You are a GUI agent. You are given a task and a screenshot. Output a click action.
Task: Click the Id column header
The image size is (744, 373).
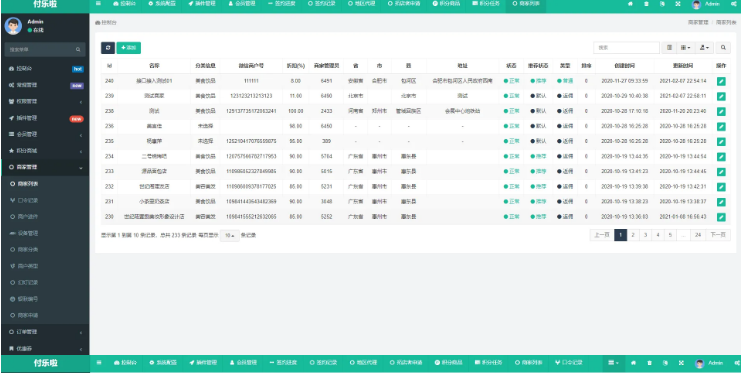click(x=110, y=66)
